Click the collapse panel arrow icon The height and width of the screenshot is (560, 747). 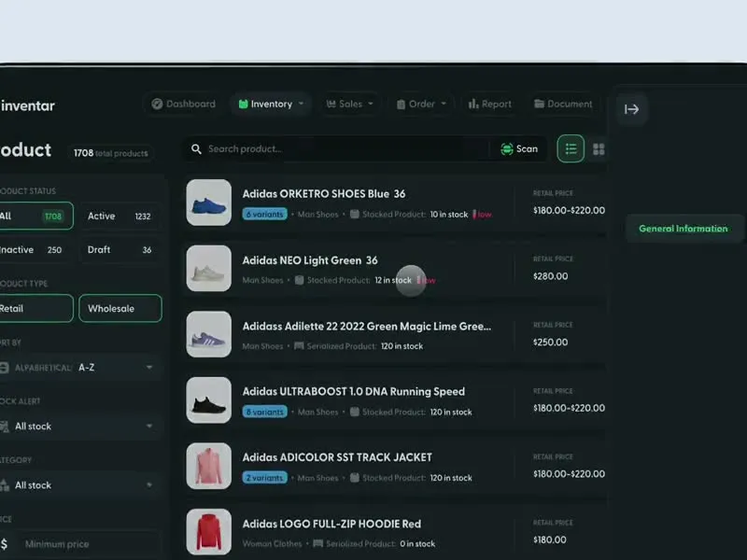(x=631, y=109)
